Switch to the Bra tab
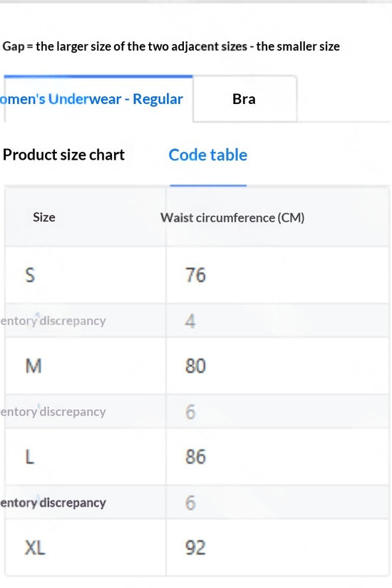The width and height of the screenshot is (392, 588). tap(244, 99)
